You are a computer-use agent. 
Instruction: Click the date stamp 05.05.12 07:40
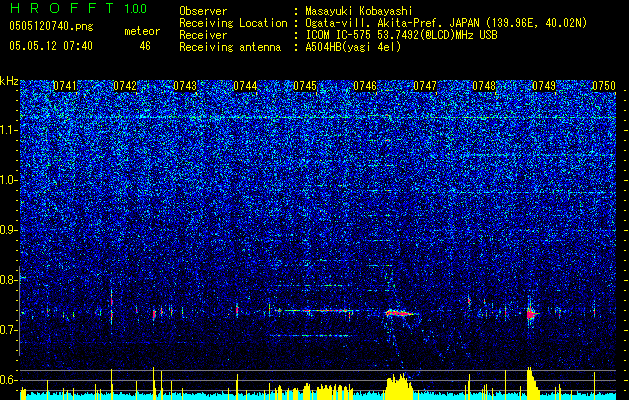(x=51, y=46)
